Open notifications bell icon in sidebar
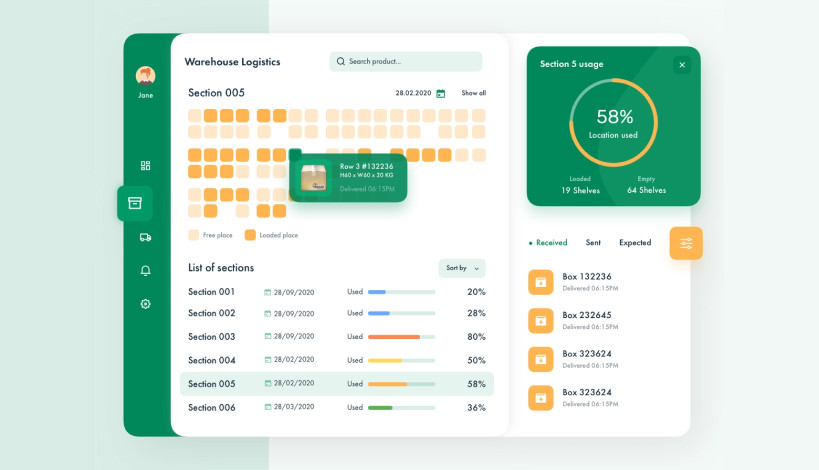The height and width of the screenshot is (470, 819). tap(145, 271)
